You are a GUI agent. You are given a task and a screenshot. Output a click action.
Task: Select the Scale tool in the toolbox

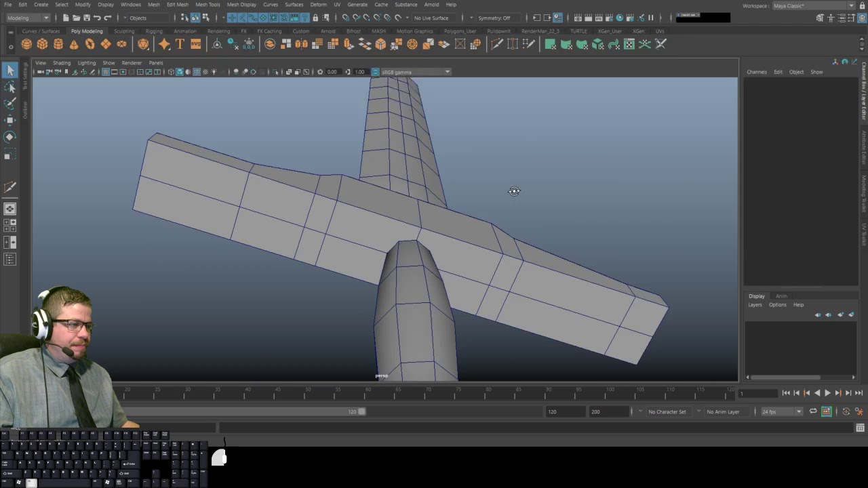pos(10,155)
